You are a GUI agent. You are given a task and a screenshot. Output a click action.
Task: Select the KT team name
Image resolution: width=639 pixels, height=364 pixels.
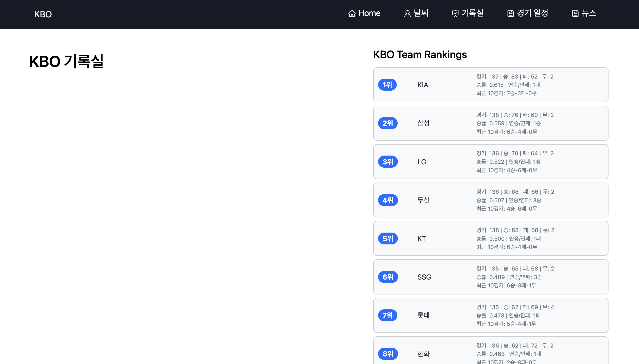coord(422,238)
